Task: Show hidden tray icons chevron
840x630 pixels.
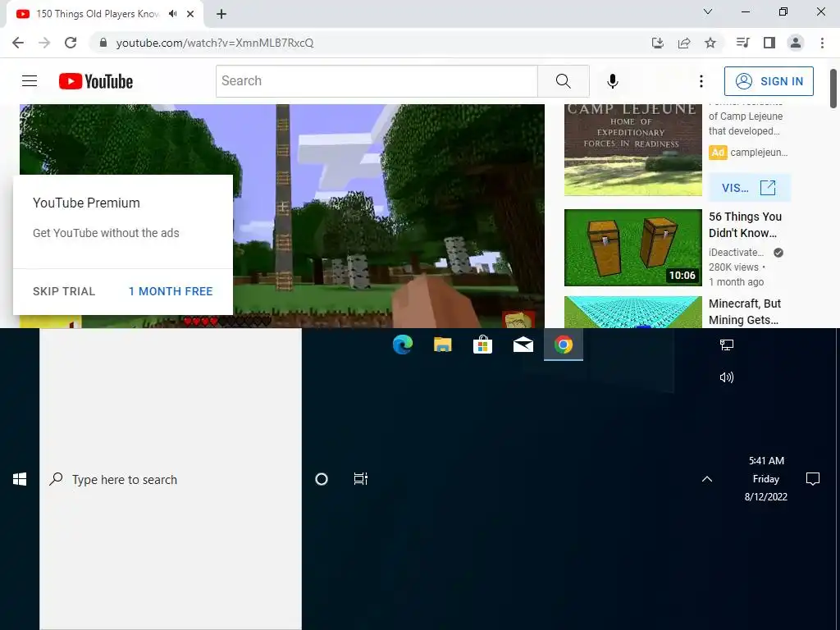Action: tap(707, 479)
